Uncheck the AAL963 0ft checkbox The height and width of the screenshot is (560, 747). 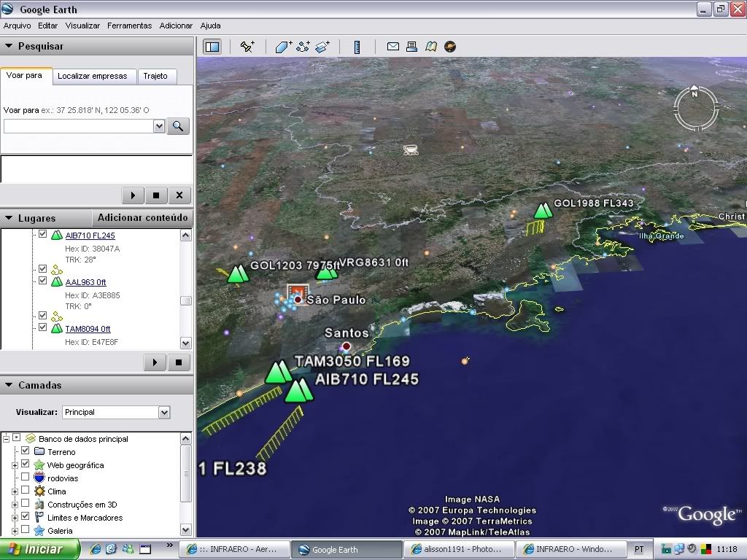click(43, 281)
